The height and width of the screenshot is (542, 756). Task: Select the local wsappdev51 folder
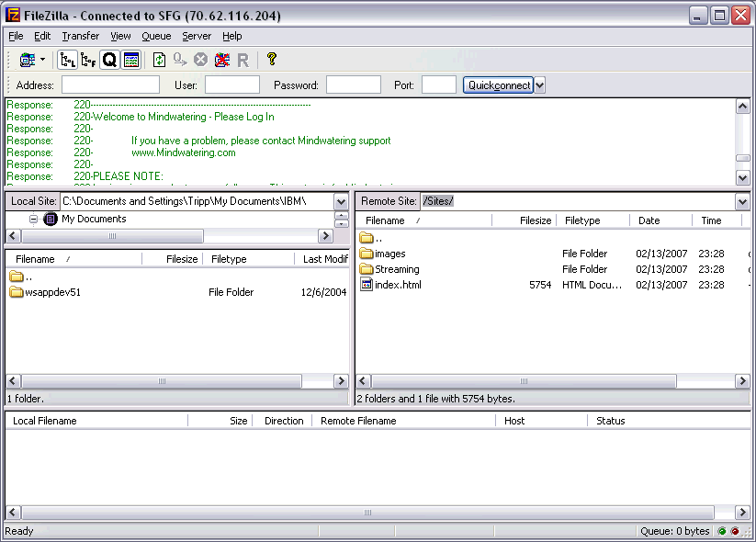pos(49,292)
